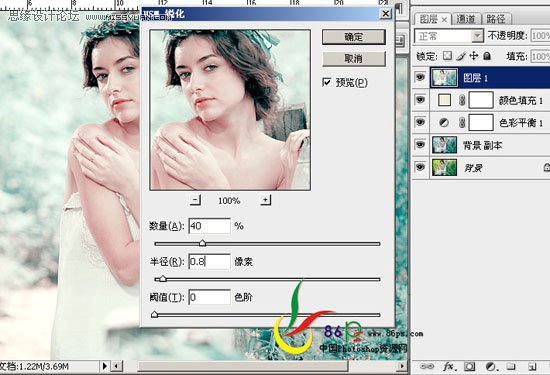Toggle the 预览(P) checkbox
This screenshot has height=375, width=550.
point(327,82)
